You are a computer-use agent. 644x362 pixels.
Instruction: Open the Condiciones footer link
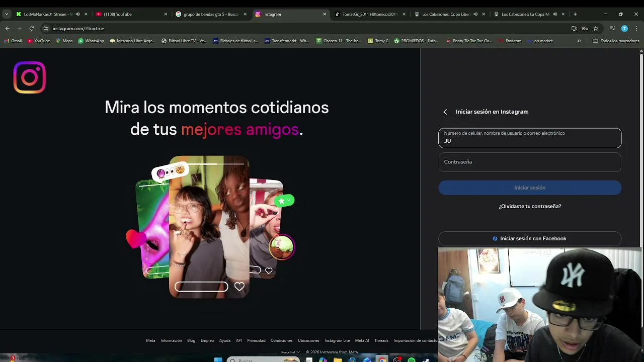pyautogui.click(x=281, y=340)
